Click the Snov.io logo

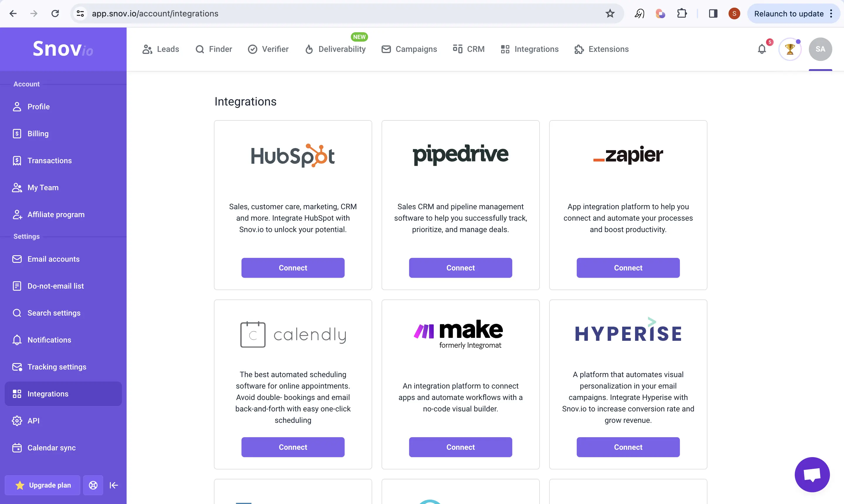[x=63, y=49]
